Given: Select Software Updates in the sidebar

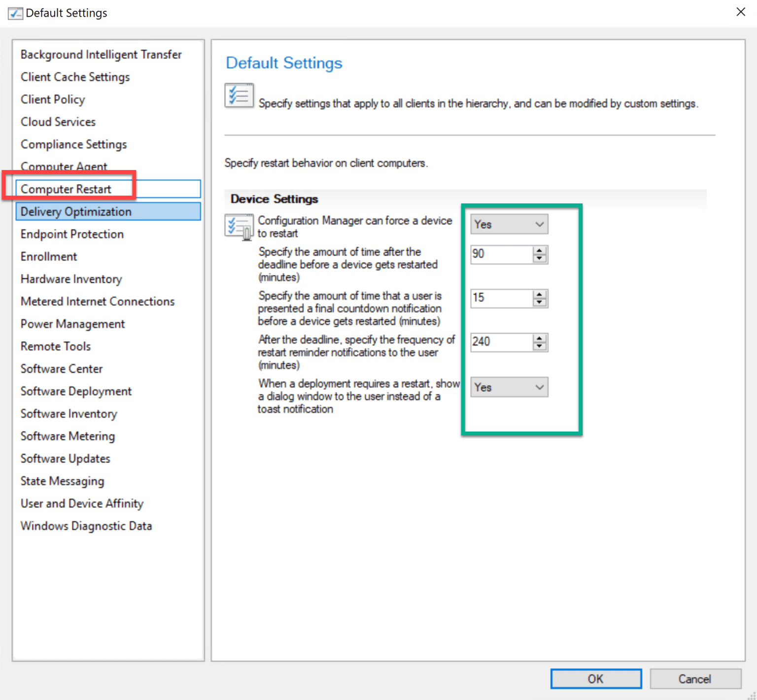Looking at the screenshot, I should coord(65,459).
